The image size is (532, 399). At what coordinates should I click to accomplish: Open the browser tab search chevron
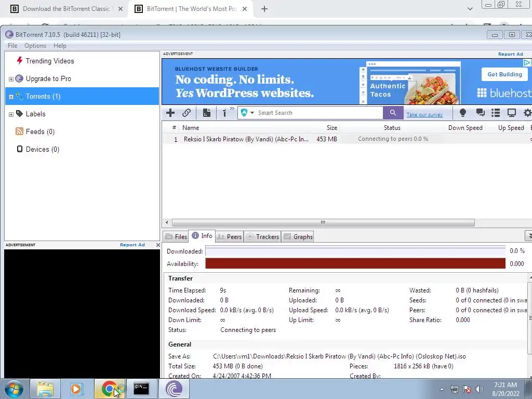[x=470, y=9]
